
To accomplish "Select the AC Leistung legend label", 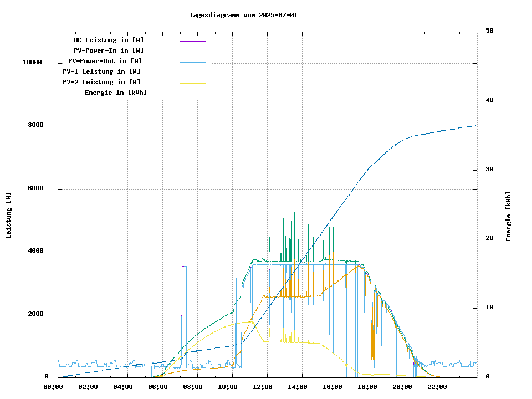I will coord(109,40).
